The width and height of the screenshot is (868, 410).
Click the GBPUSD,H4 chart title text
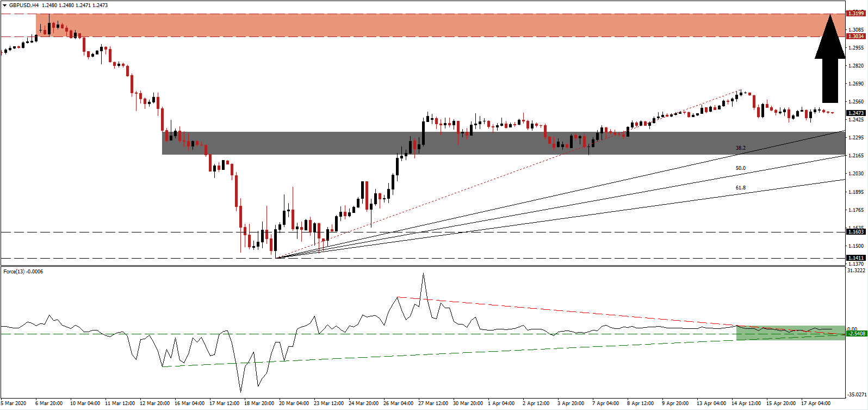click(x=24, y=5)
